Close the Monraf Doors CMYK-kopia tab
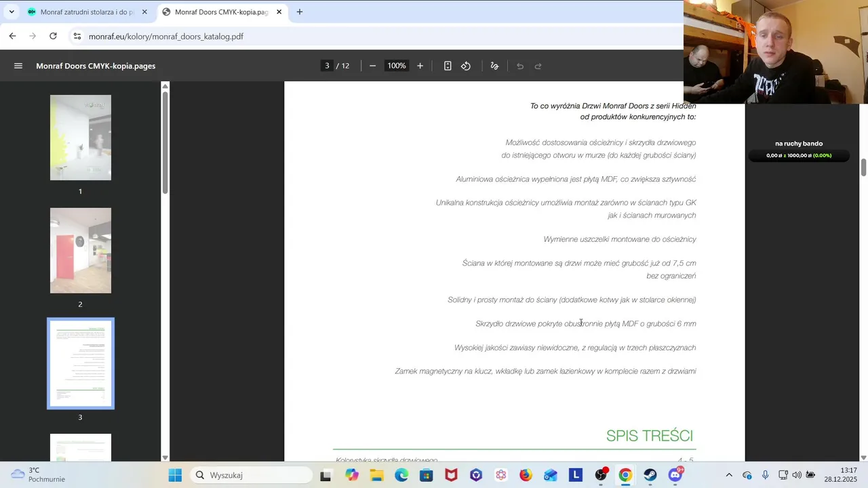This screenshot has height=488, width=868. (x=279, y=12)
